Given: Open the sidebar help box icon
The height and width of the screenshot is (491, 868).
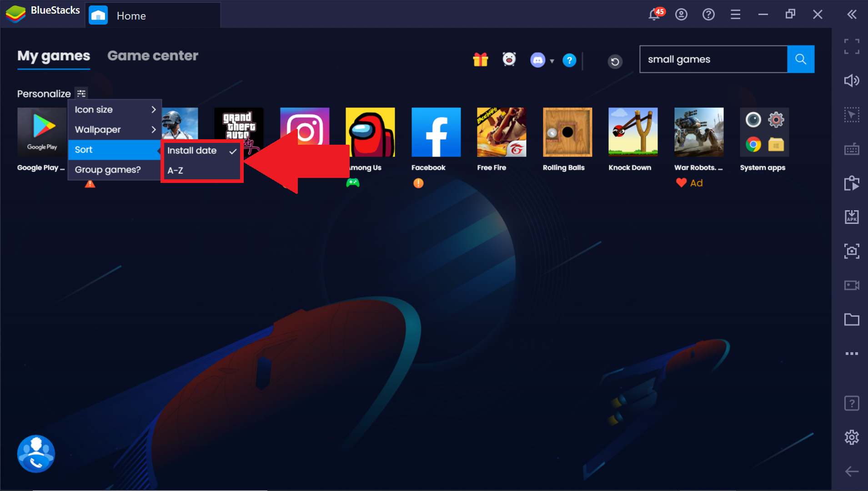Looking at the screenshot, I should (x=852, y=403).
